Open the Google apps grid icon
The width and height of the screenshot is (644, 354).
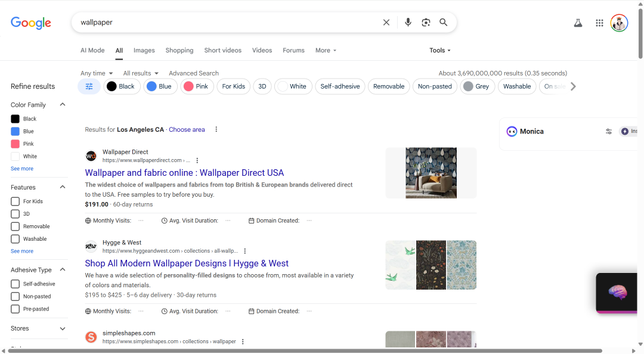click(599, 23)
